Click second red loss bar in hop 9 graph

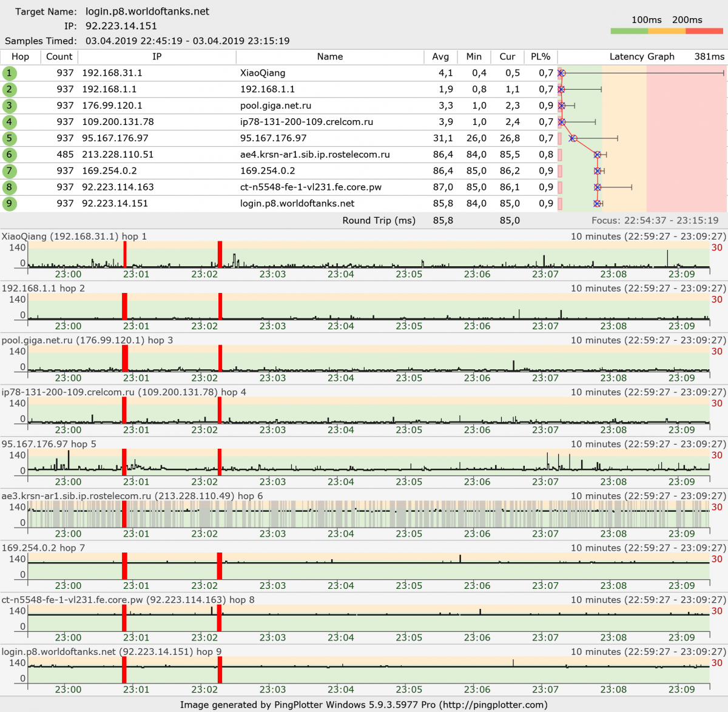pyautogui.click(x=220, y=670)
